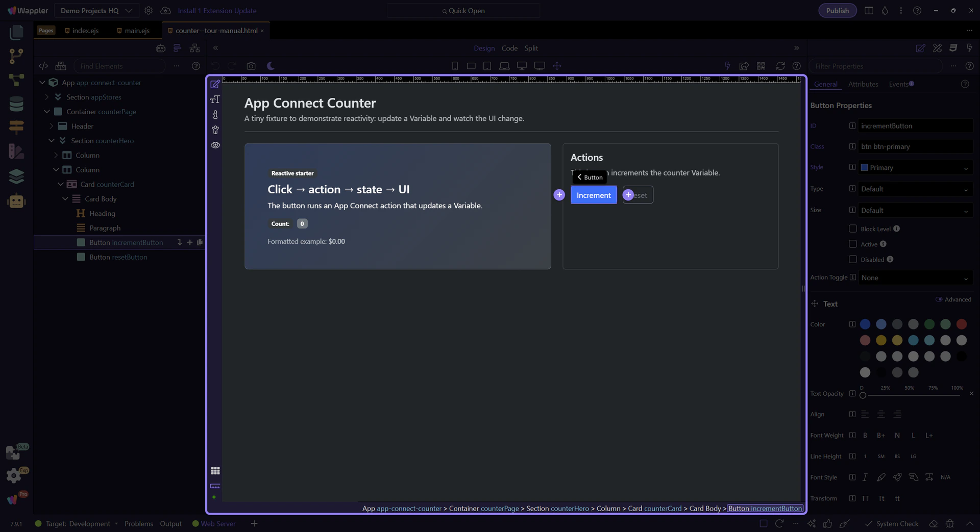This screenshot has width=980, height=532.
Task: Open the Action Toggle dropdown
Action: click(915, 278)
